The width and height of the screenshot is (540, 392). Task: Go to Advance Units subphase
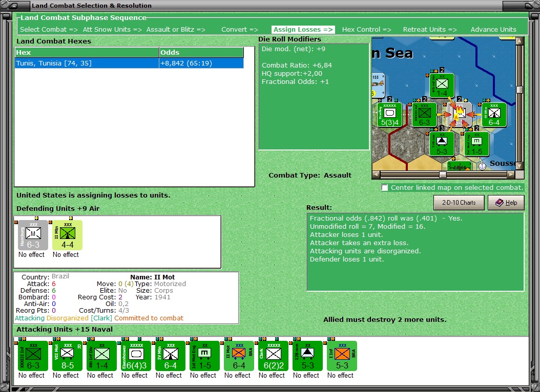tap(493, 30)
